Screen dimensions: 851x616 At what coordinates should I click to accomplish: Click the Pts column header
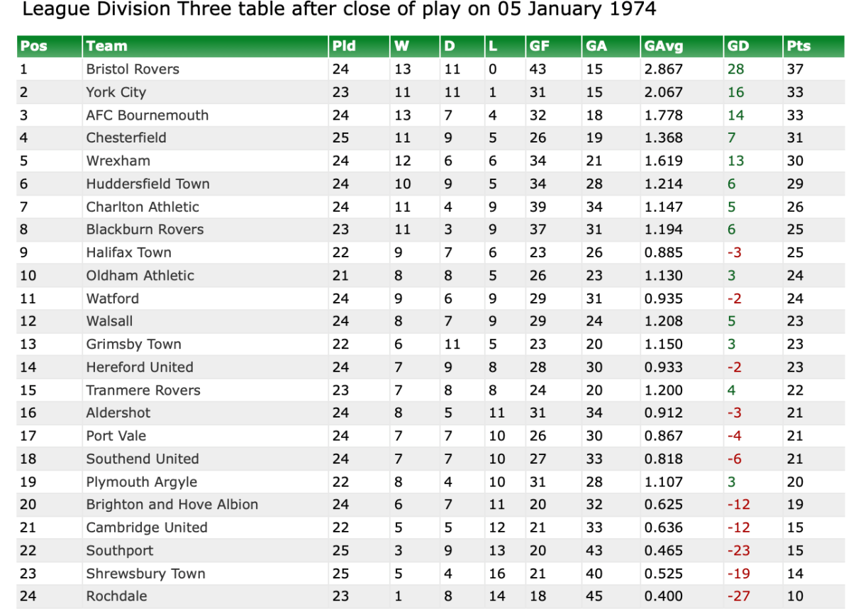798,46
